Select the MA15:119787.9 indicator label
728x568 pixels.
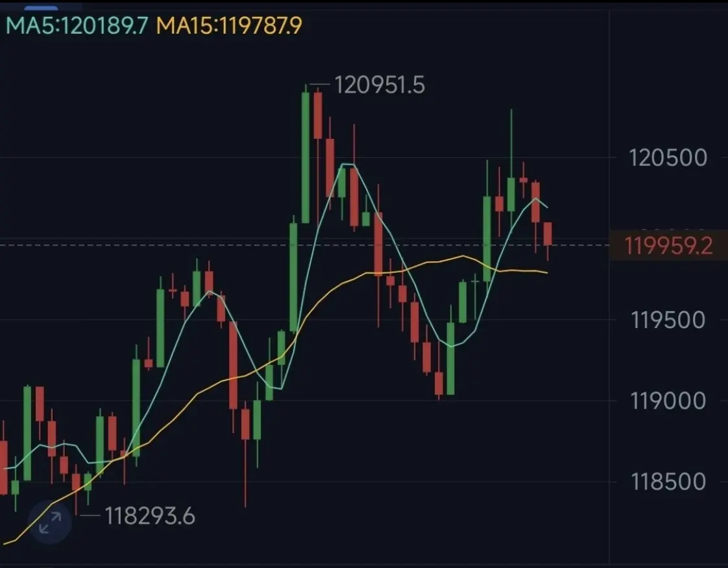coord(229,25)
